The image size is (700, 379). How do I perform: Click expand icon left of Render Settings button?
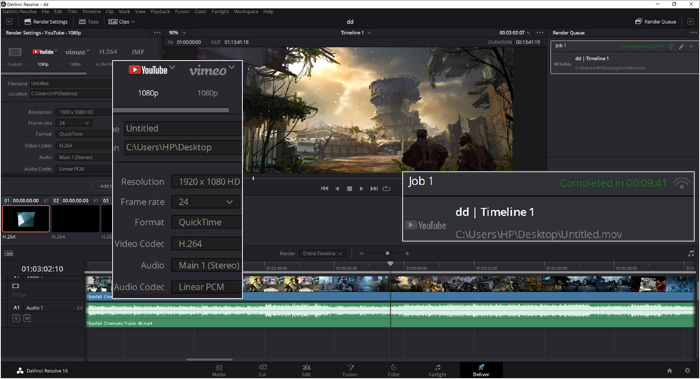pyautogui.click(x=9, y=21)
